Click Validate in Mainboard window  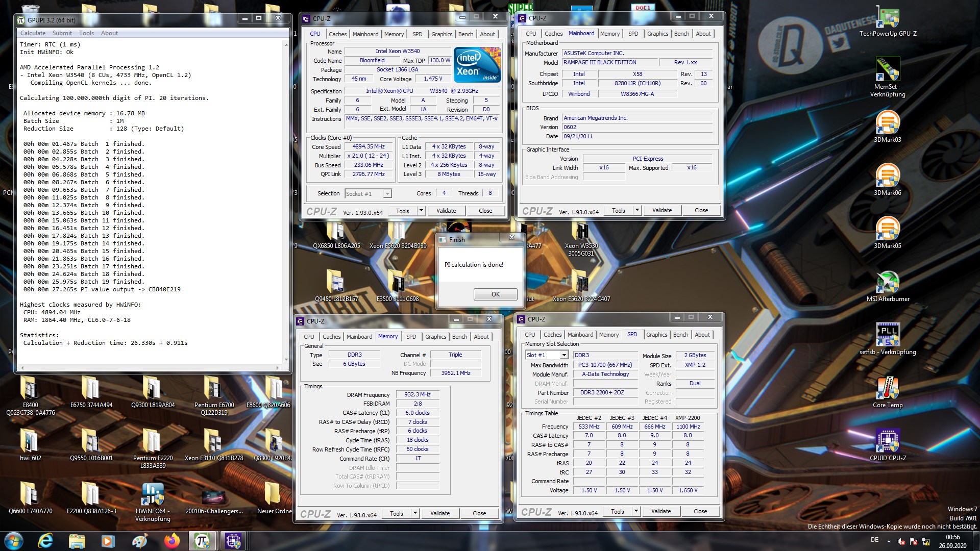(x=662, y=210)
